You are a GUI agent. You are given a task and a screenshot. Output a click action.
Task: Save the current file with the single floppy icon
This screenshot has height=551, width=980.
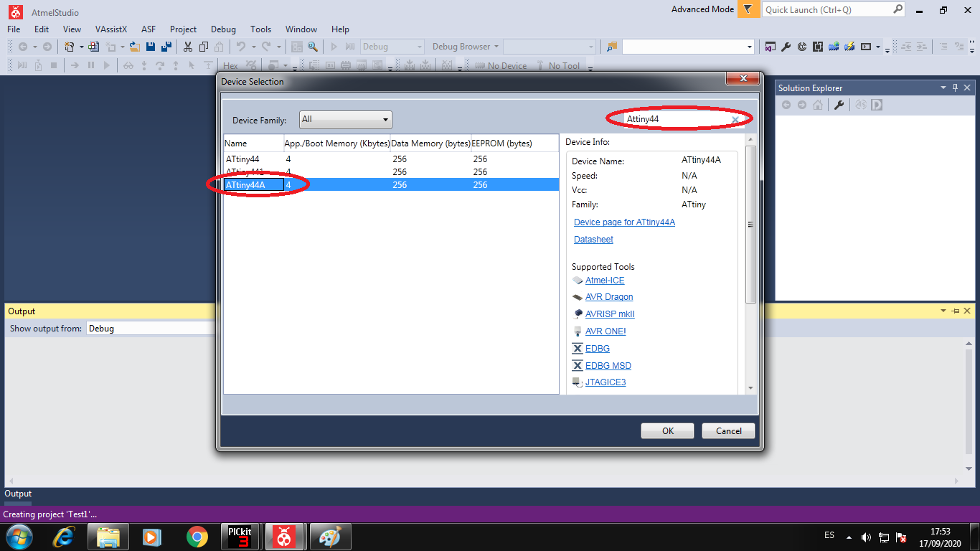(151, 47)
